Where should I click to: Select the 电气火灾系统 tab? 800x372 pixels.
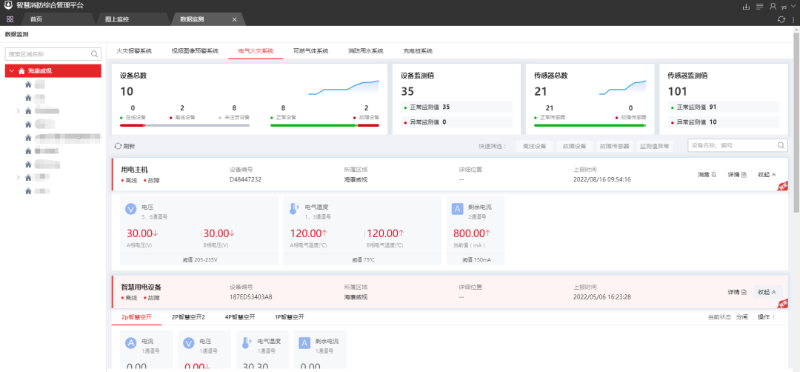[x=256, y=51]
